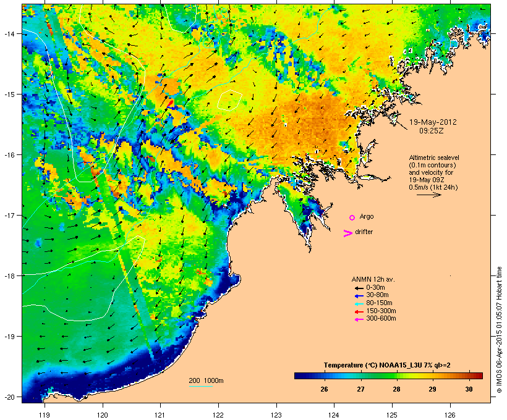This screenshot has height=420, width=507.
Task: Click the small closed white contour near 122E
Action: (230, 100)
